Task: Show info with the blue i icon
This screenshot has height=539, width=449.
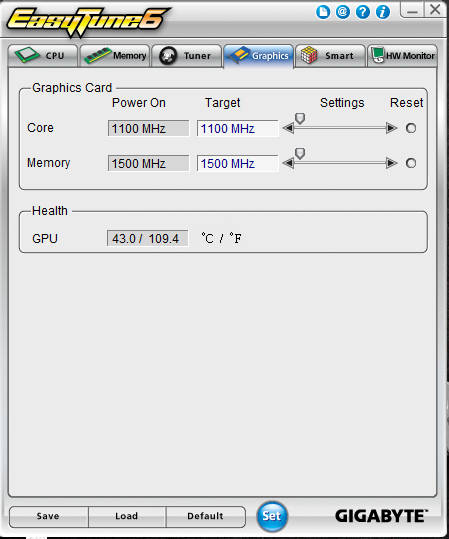Action: pos(383,12)
